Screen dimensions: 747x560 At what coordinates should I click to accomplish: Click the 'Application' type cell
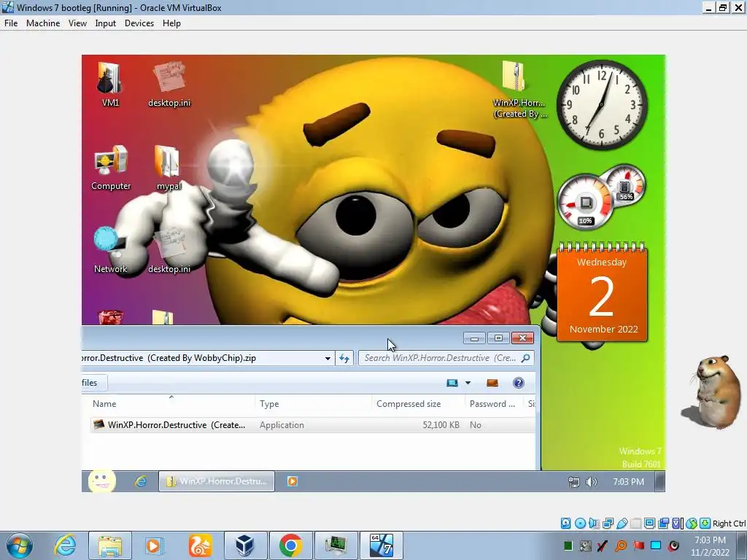click(x=282, y=425)
